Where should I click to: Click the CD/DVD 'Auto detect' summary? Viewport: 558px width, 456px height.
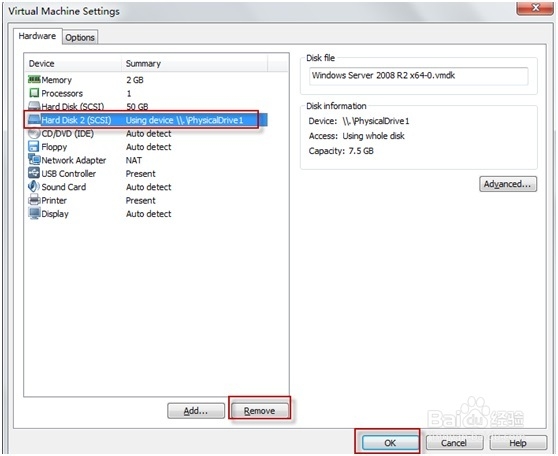click(148, 133)
